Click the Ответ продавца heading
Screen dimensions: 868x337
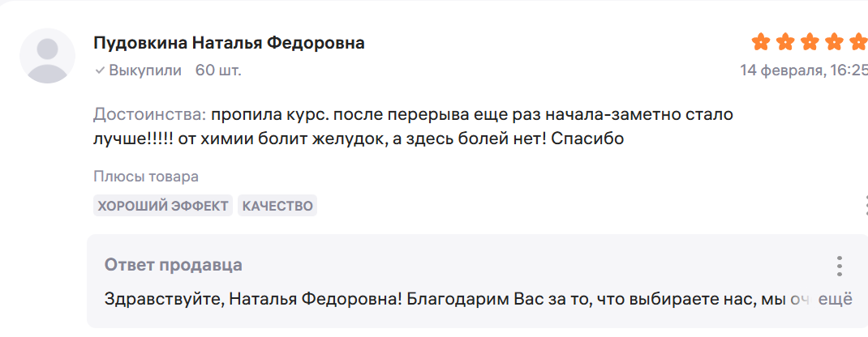pyautogui.click(x=173, y=265)
